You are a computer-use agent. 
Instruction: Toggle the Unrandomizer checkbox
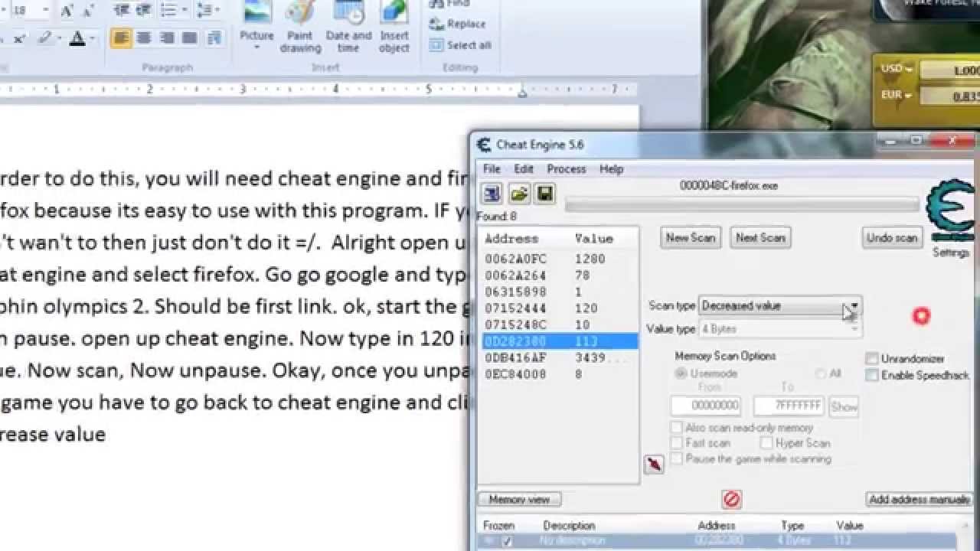point(871,359)
